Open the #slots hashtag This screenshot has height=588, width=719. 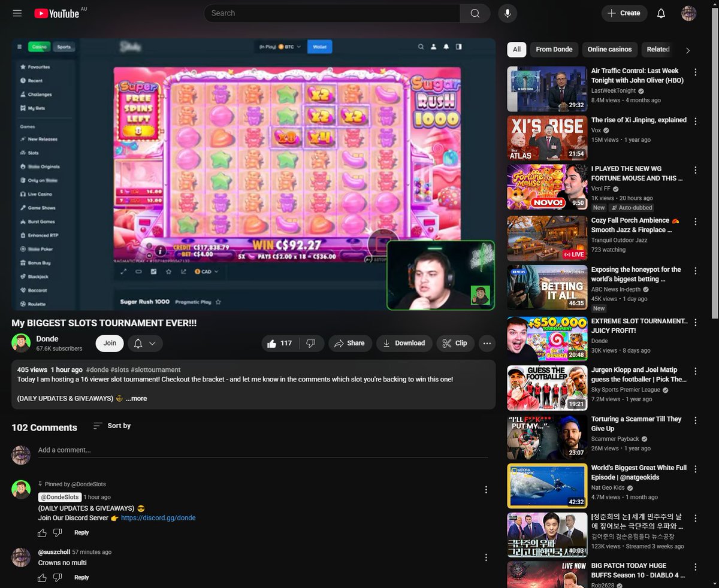[x=119, y=370]
